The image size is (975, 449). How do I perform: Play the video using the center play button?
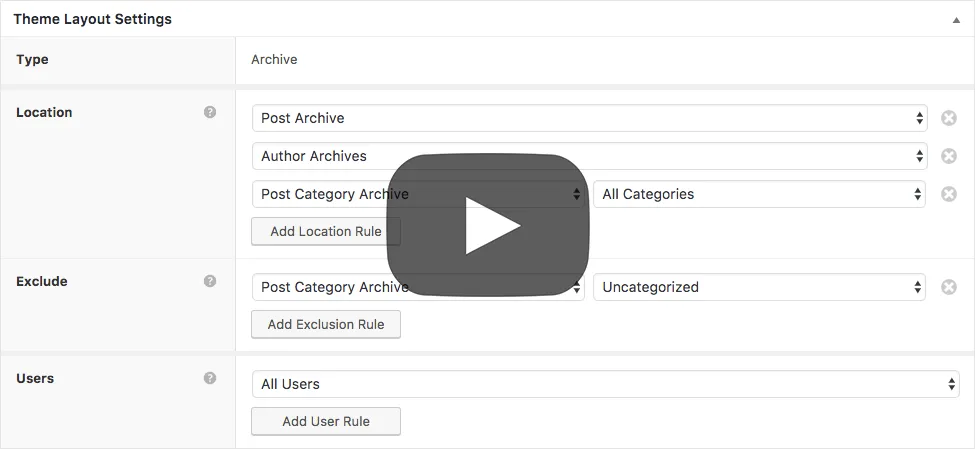[x=488, y=225]
